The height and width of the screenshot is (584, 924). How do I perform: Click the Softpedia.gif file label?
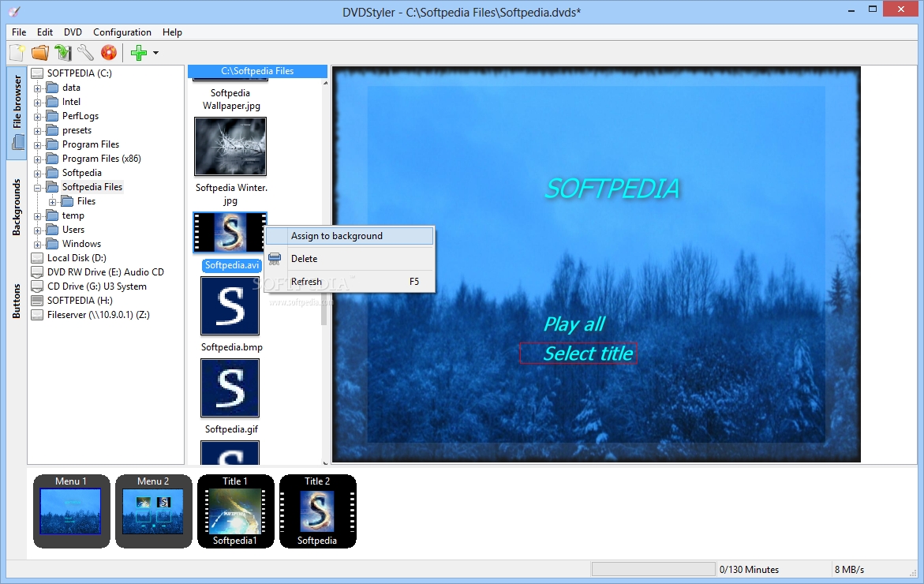tap(231, 429)
